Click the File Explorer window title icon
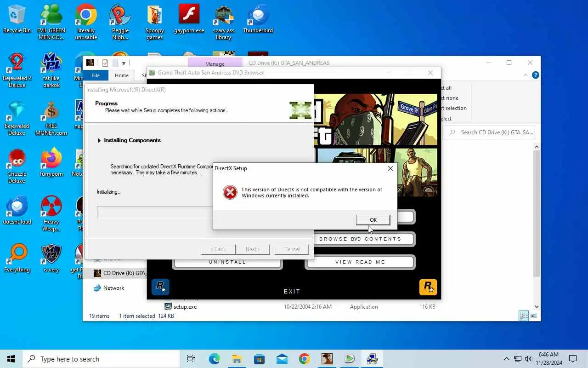 point(90,63)
